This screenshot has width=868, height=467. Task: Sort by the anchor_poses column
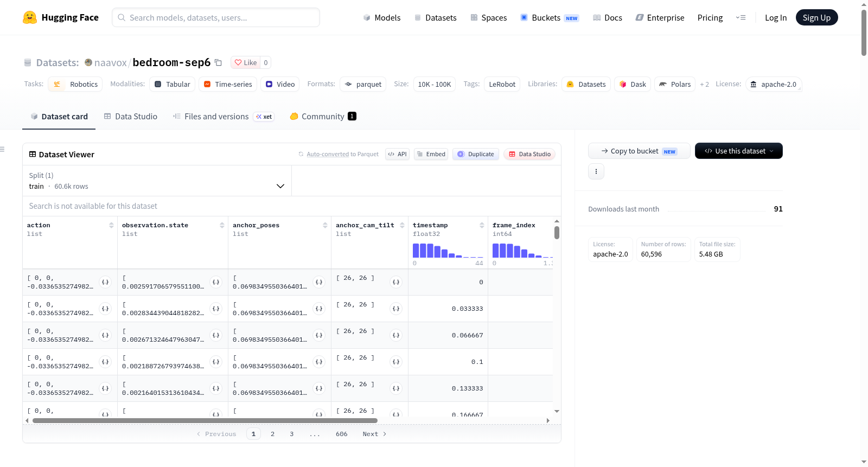pyautogui.click(x=325, y=225)
